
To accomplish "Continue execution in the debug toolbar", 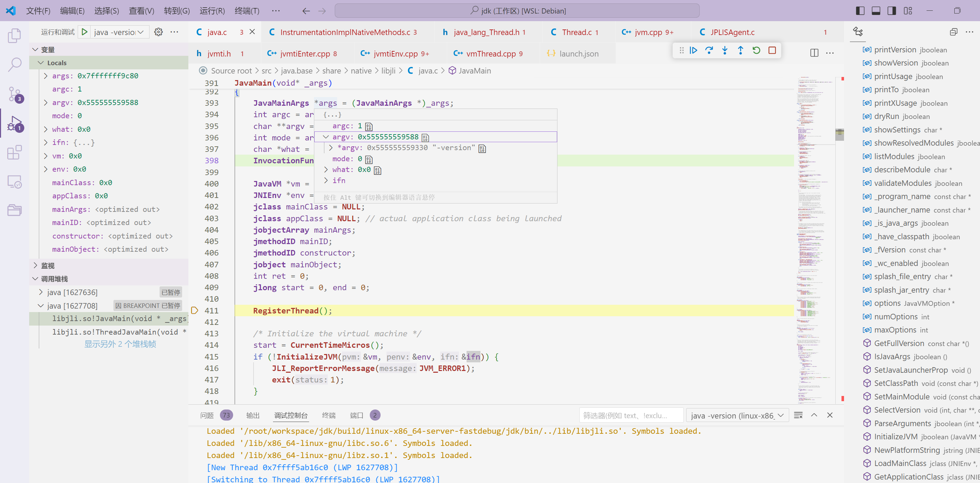I will tap(693, 50).
